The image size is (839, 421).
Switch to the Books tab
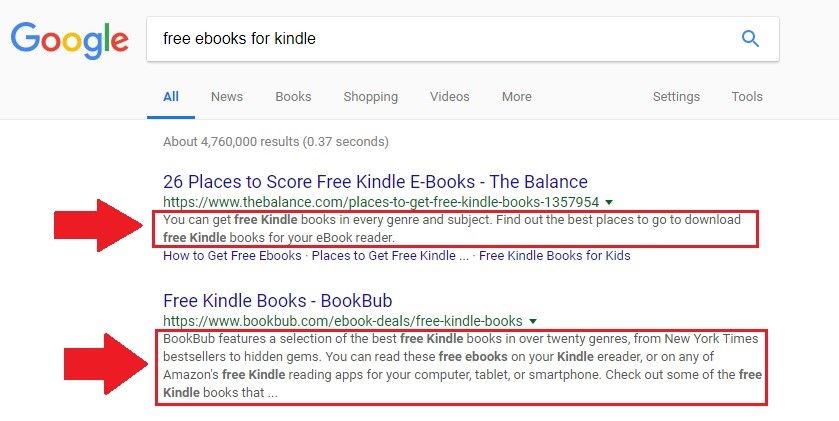point(293,97)
